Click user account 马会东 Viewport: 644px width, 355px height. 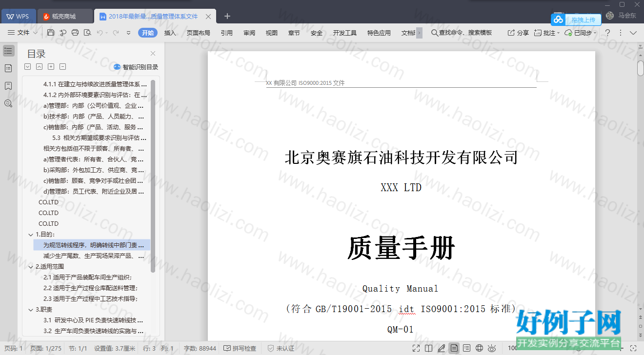click(x=621, y=16)
